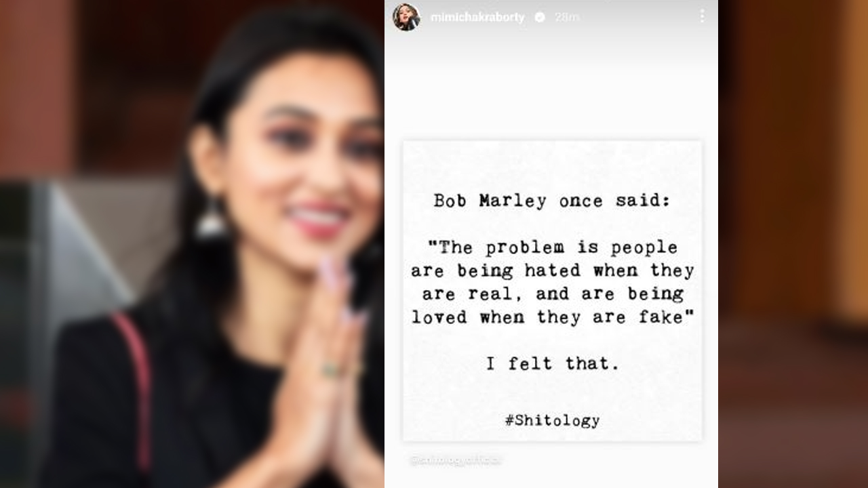Tap the blurred account mention below the card

click(x=456, y=460)
